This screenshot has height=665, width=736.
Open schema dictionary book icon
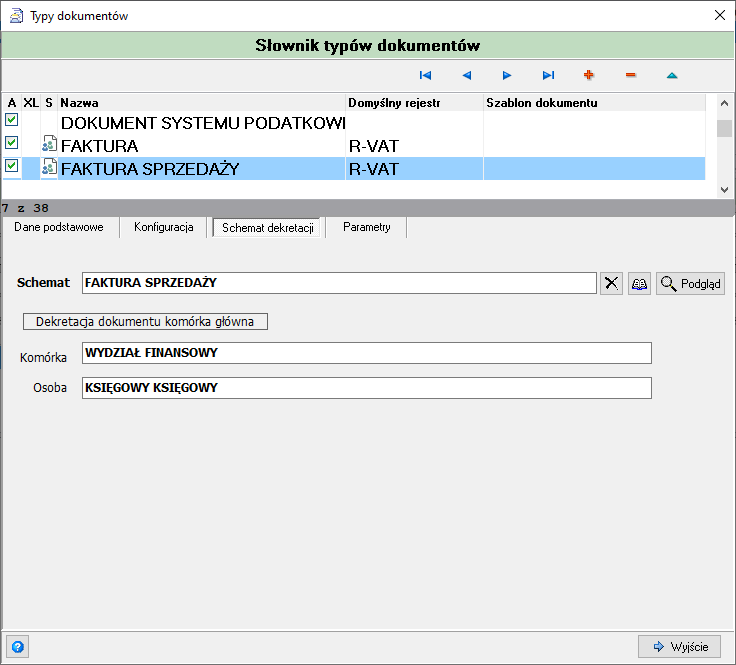(x=639, y=283)
